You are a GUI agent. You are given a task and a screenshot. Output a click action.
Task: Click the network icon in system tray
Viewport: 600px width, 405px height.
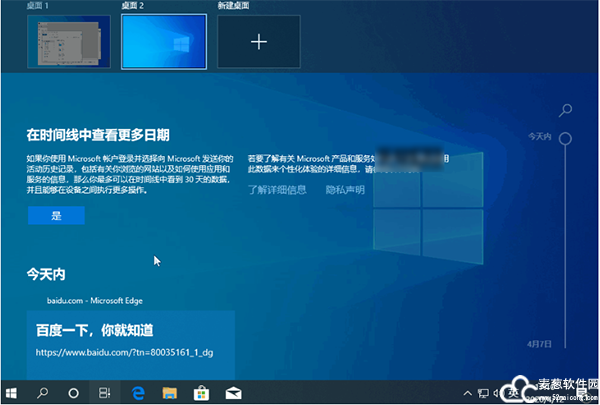[x=484, y=393]
